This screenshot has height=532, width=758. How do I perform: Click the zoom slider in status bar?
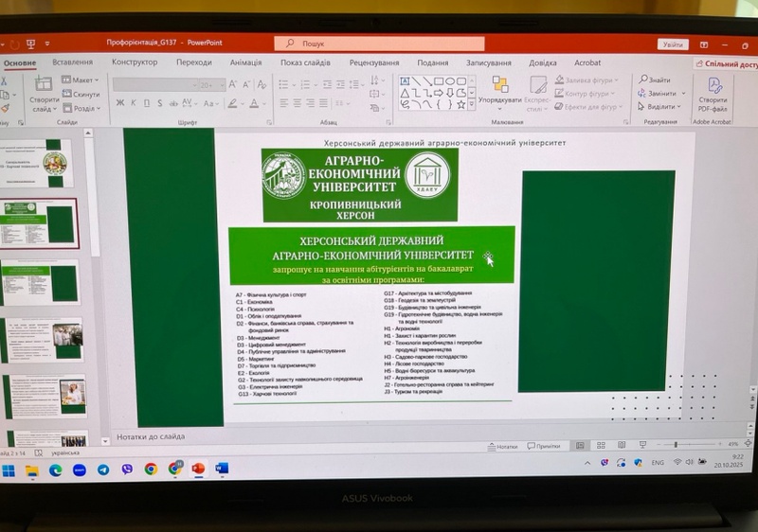coord(675,445)
